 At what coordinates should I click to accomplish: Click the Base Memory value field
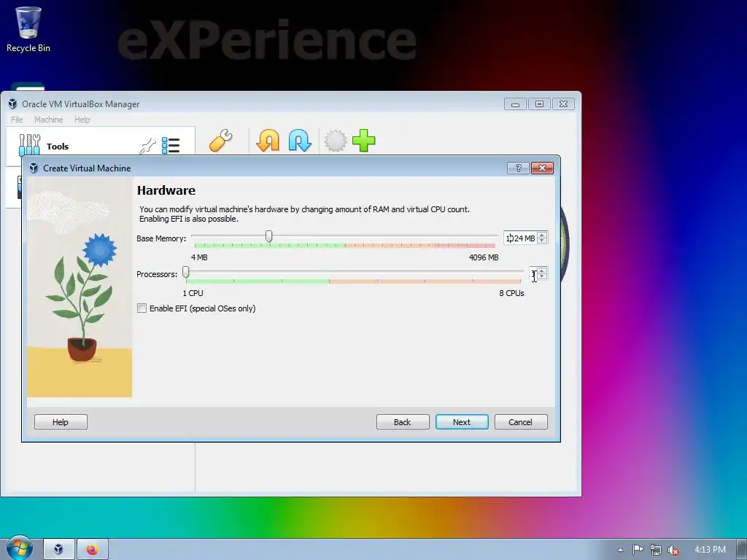pos(519,238)
